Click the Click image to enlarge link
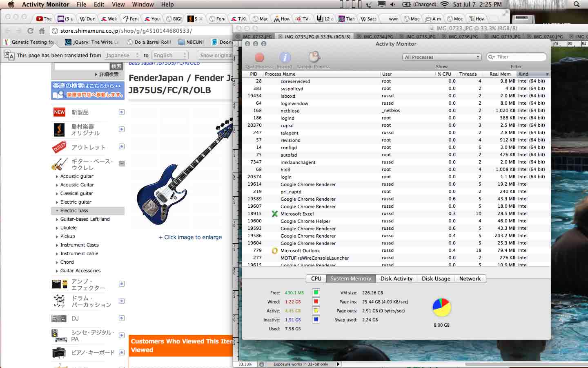The height and width of the screenshot is (368, 588). 190,237
